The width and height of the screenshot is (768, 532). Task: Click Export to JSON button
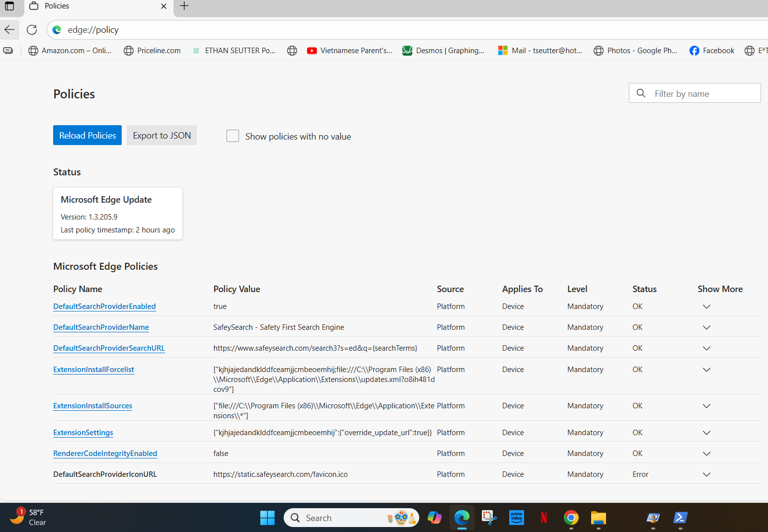coord(162,135)
